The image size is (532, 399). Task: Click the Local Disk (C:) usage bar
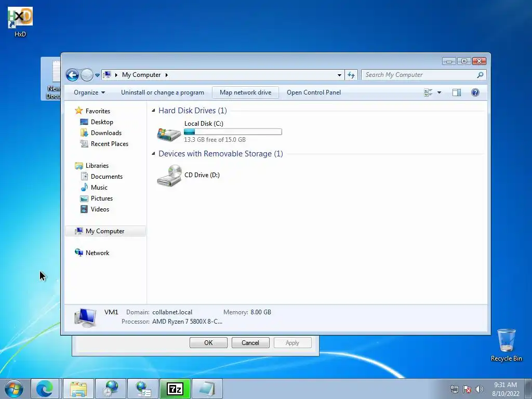233,132
